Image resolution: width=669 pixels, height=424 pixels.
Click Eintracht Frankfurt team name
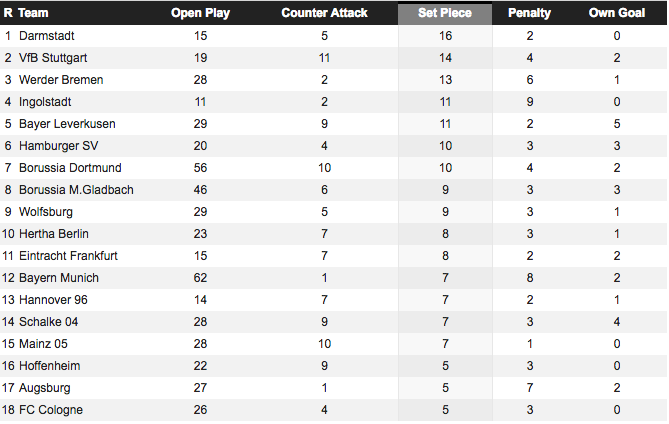coord(68,256)
